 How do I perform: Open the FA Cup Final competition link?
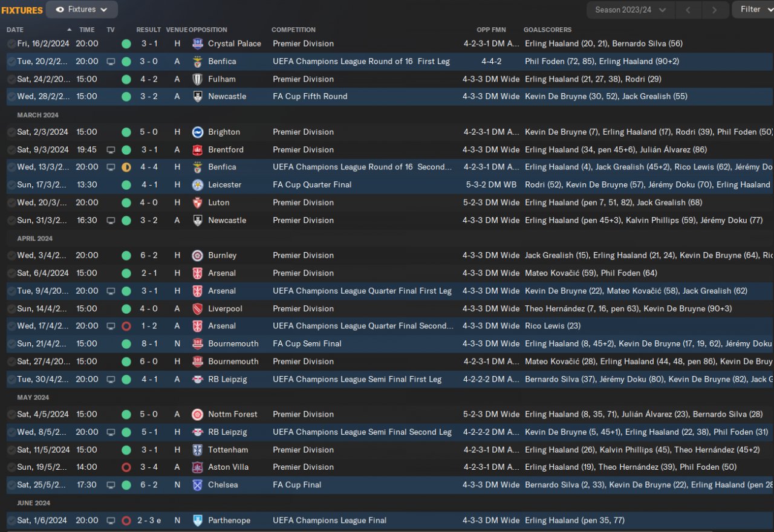click(x=297, y=485)
